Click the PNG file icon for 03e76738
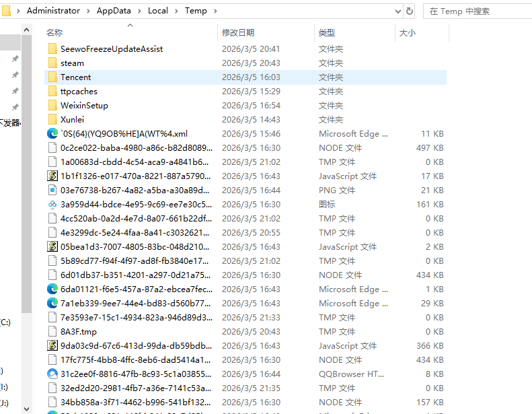This screenshot has width=532, height=414. pyautogui.click(x=52, y=191)
